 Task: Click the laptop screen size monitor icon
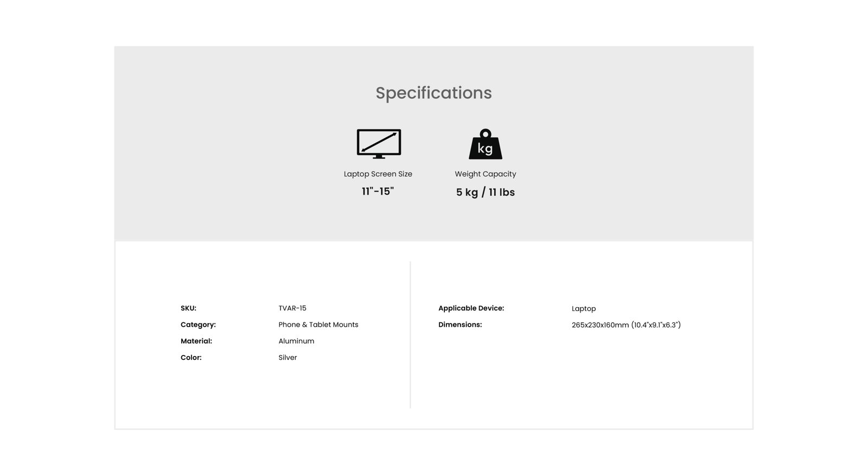pos(379,144)
